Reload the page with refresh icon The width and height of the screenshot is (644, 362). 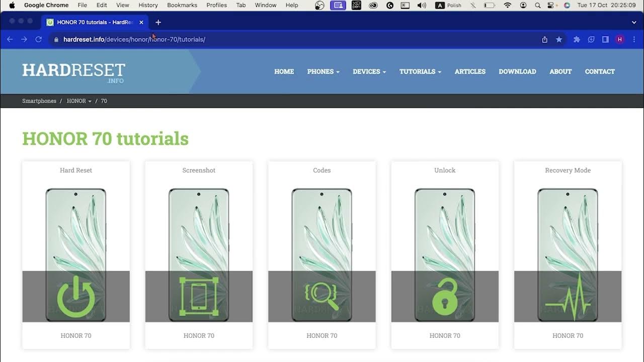(x=38, y=39)
